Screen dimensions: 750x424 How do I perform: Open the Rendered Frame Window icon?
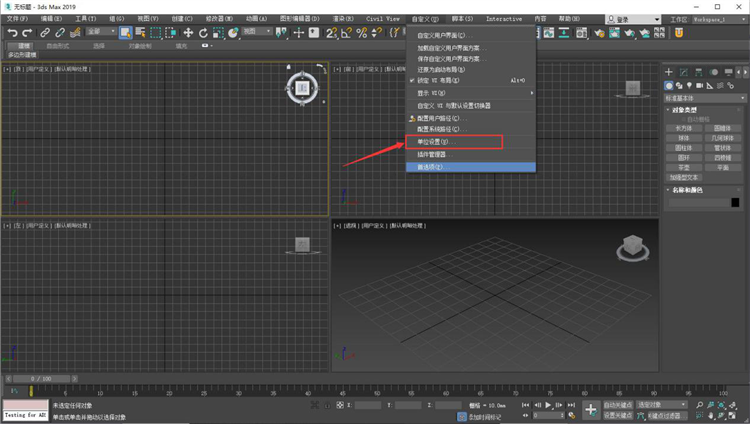point(615,33)
